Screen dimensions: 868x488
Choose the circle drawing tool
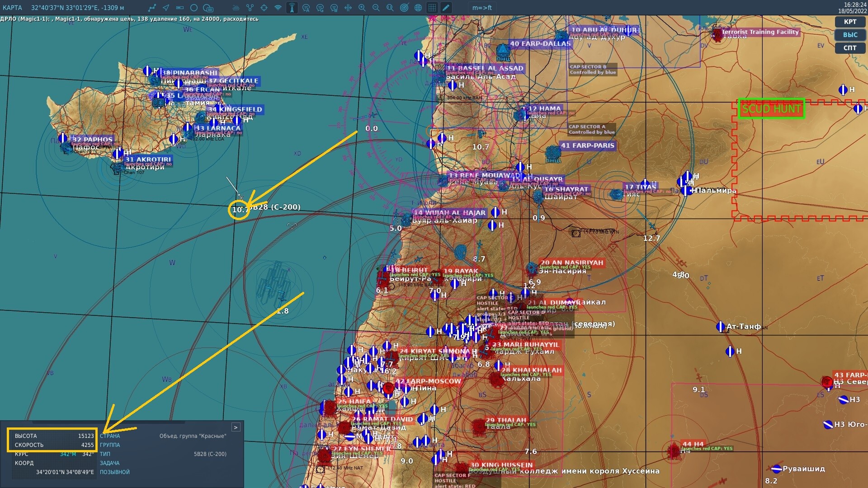click(194, 8)
